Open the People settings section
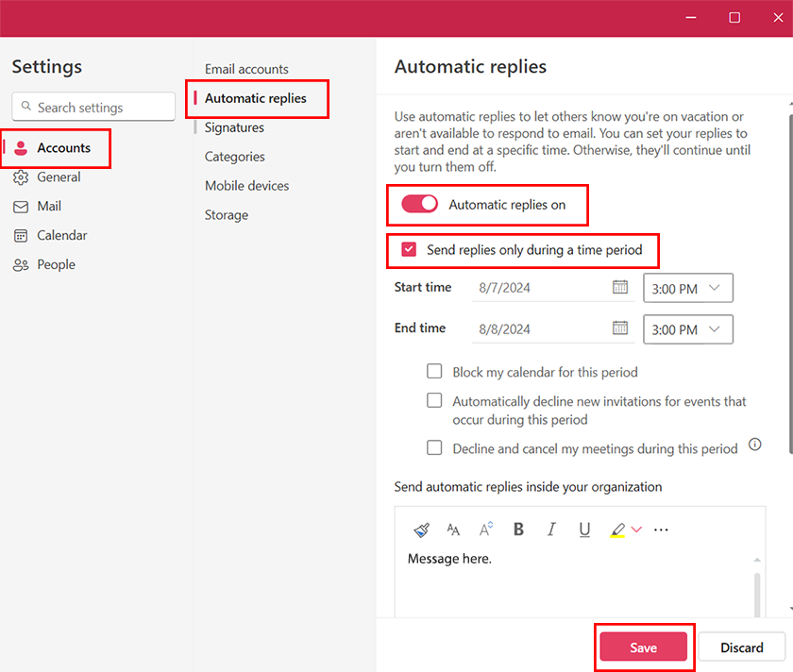The width and height of the screenshot is (793, 672). click(x=56, y=265)
